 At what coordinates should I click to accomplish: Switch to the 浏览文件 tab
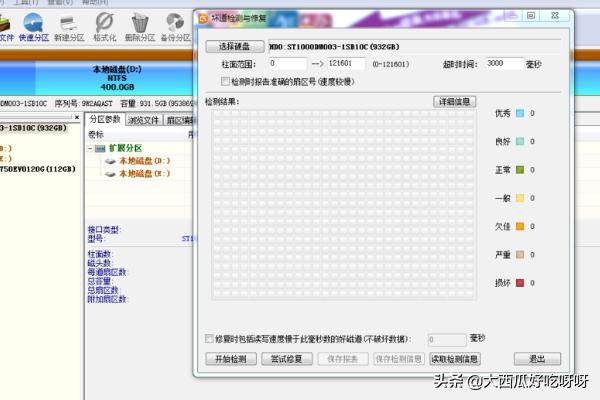[143, 120]
